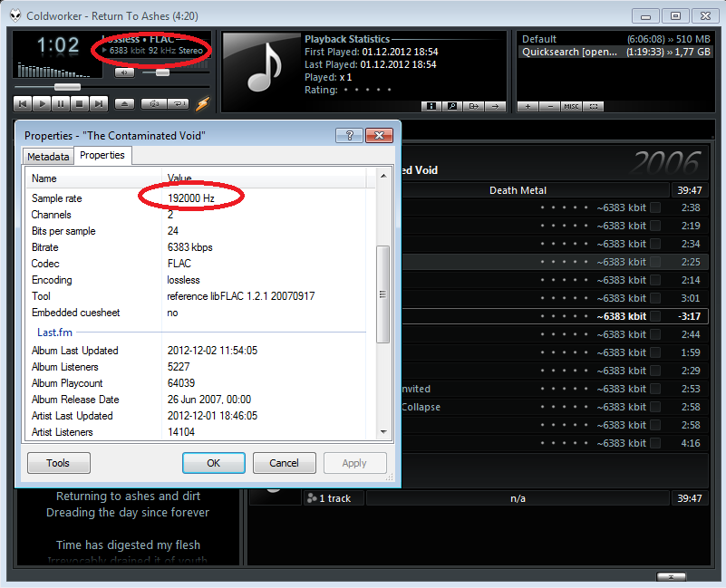The width and height of the screenshot is (726, 588).
Task: Click the '1 track' summary label
Action: click(334, 498)
